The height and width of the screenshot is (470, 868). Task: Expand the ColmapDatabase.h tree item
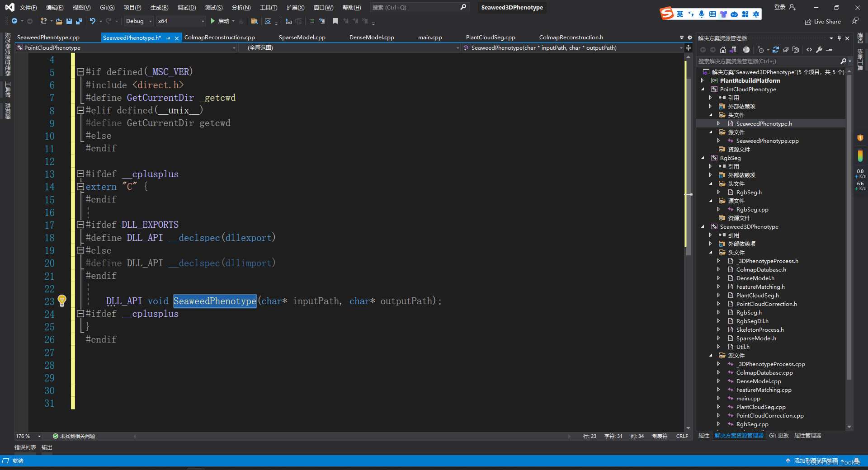point(718,270)
